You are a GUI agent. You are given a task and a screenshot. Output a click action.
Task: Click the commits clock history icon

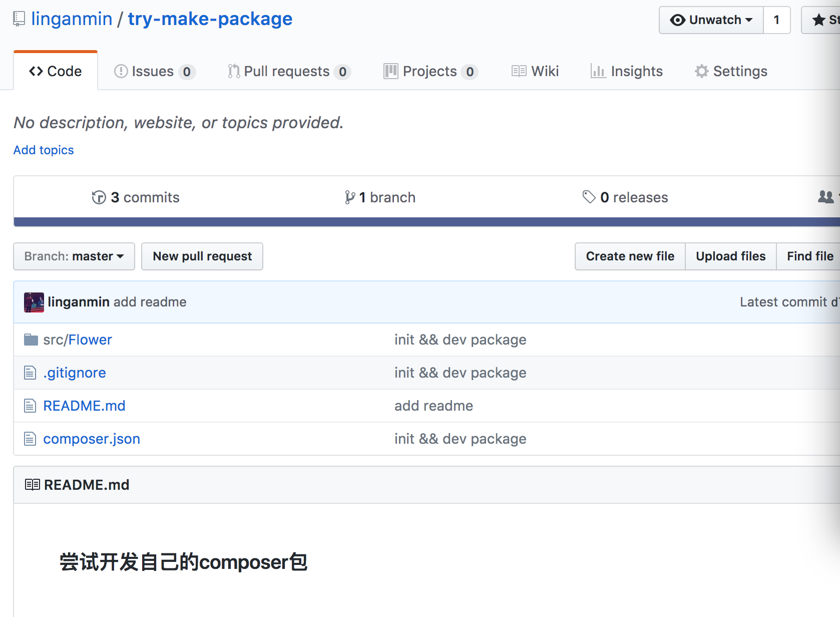coord(99,198)
